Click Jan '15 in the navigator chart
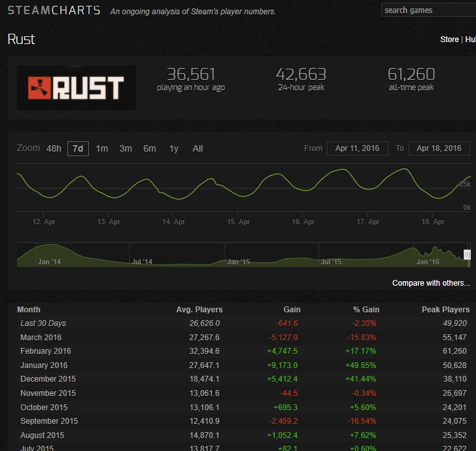476x451 pixels. pyautogui.click(x=238, y=262)
